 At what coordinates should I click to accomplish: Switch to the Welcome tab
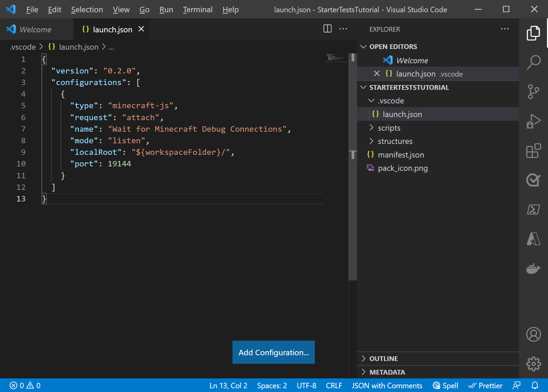(x=35, y=29)
